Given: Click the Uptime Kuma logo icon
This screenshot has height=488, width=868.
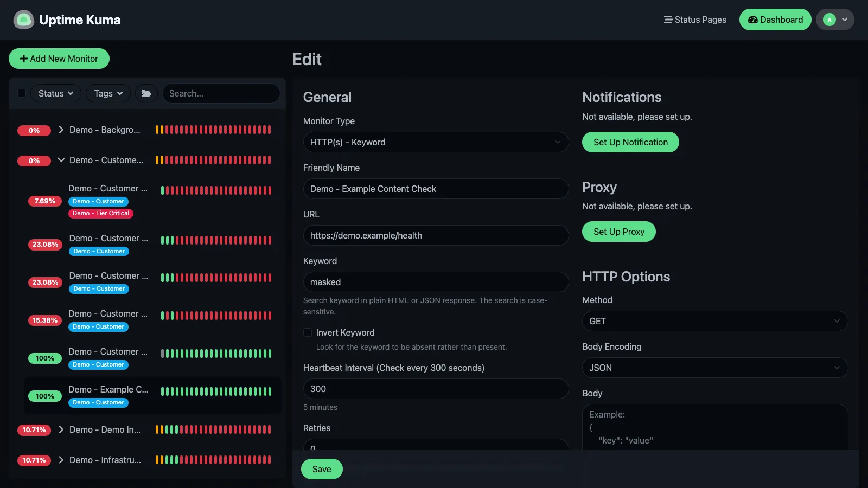Looking at the screenshot, I should [23, 20].
